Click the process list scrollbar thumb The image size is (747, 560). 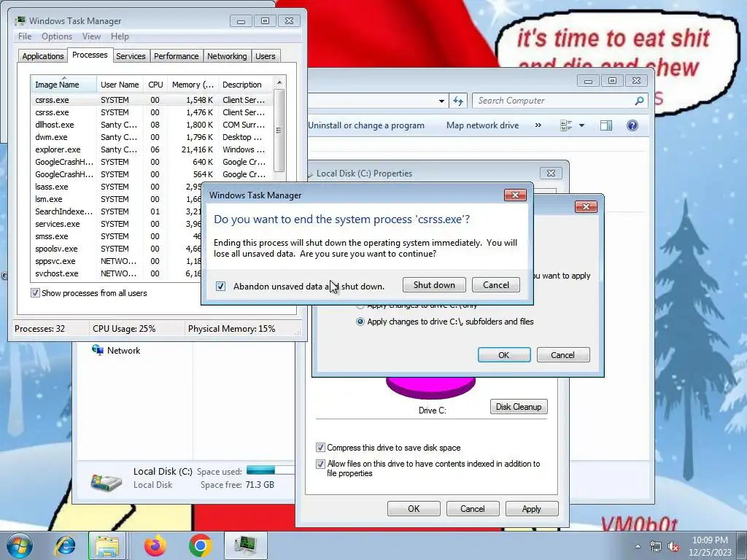click(x=279, y=131)
